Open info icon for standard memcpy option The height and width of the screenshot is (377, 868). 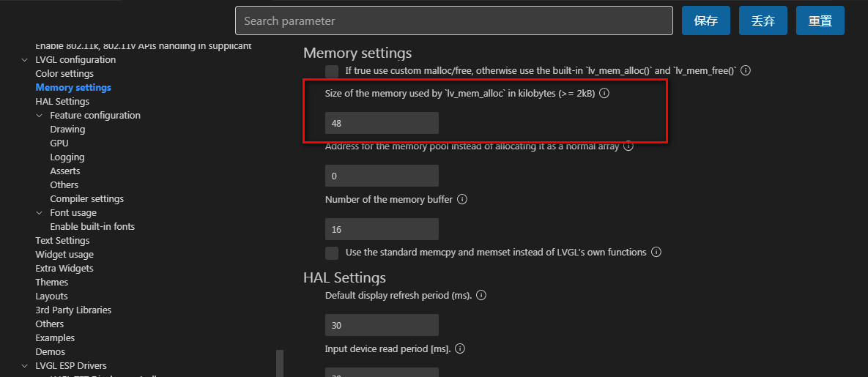[656, 253]
